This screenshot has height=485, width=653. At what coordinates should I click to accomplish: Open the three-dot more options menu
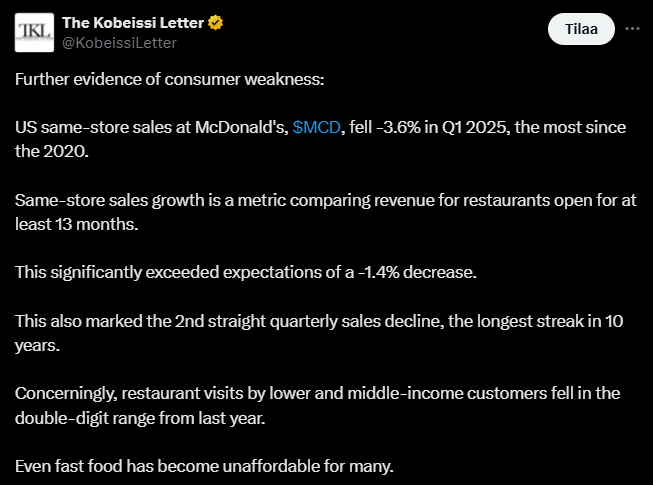632,29
